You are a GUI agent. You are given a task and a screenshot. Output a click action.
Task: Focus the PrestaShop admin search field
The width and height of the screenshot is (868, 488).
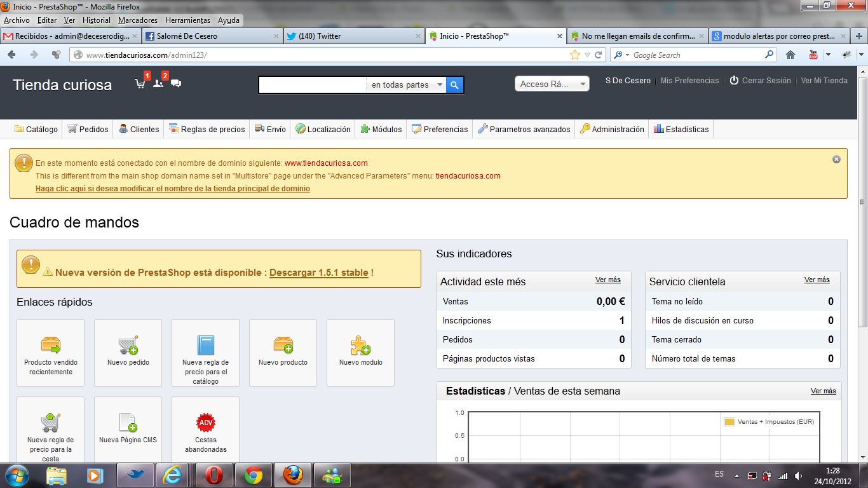313,85
